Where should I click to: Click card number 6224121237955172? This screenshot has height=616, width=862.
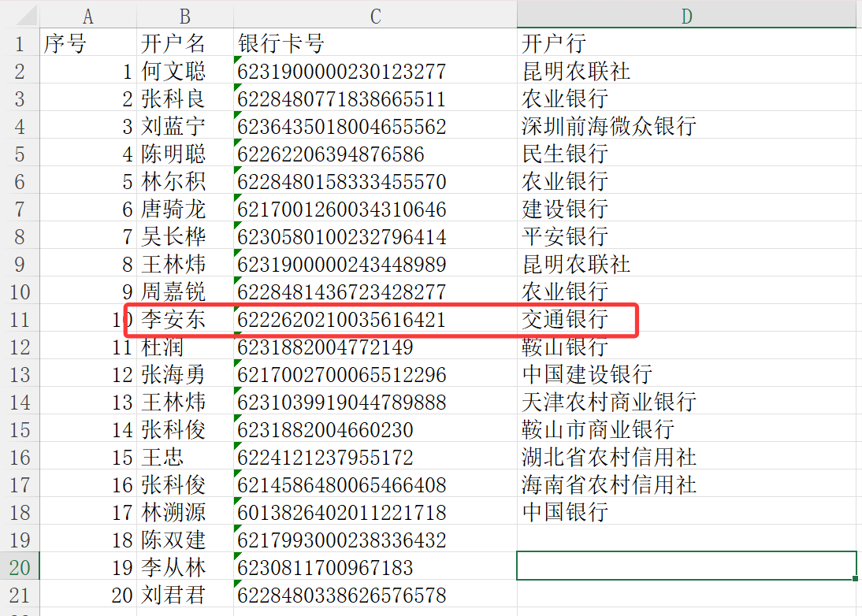click(x=375, y=457)
